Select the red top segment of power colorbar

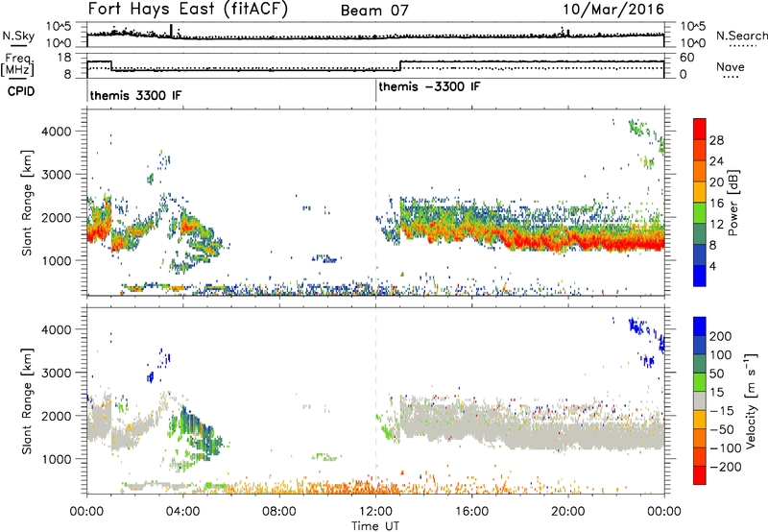pyautogui.click(x=700, y=129)
